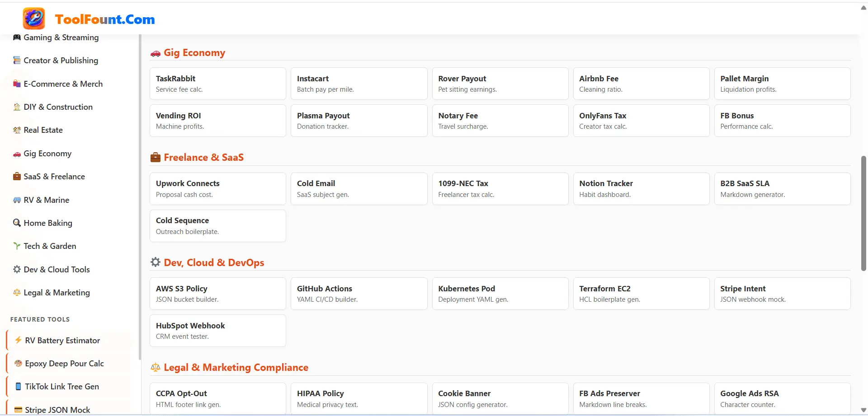Click the sidebar's vertical scrollbar
868x416 pixels.
[x=140, y=197]
